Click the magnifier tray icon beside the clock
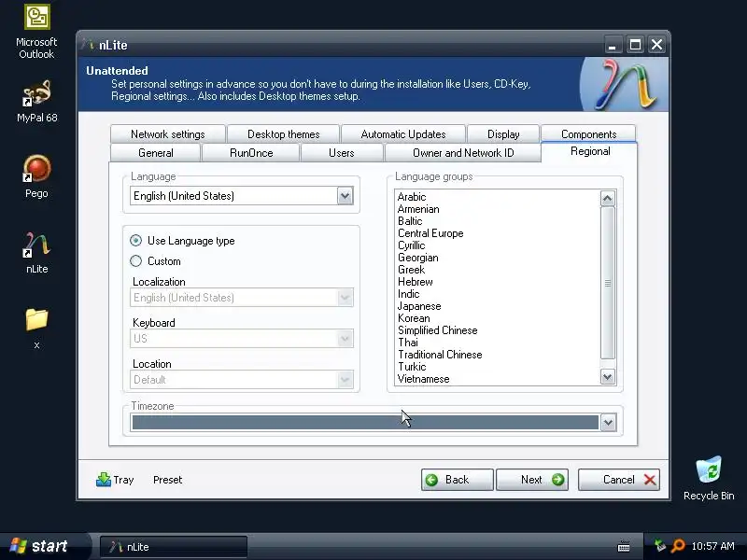Viewport: 747px width, 560px height. point(678,546)
